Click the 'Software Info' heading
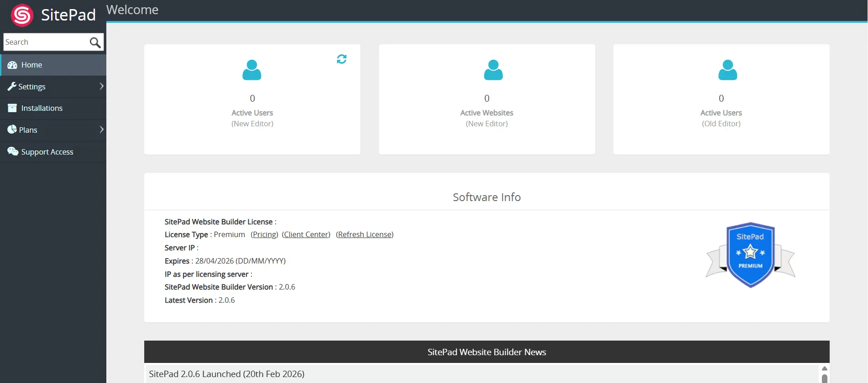868x383 pixels. pos(486,197)
